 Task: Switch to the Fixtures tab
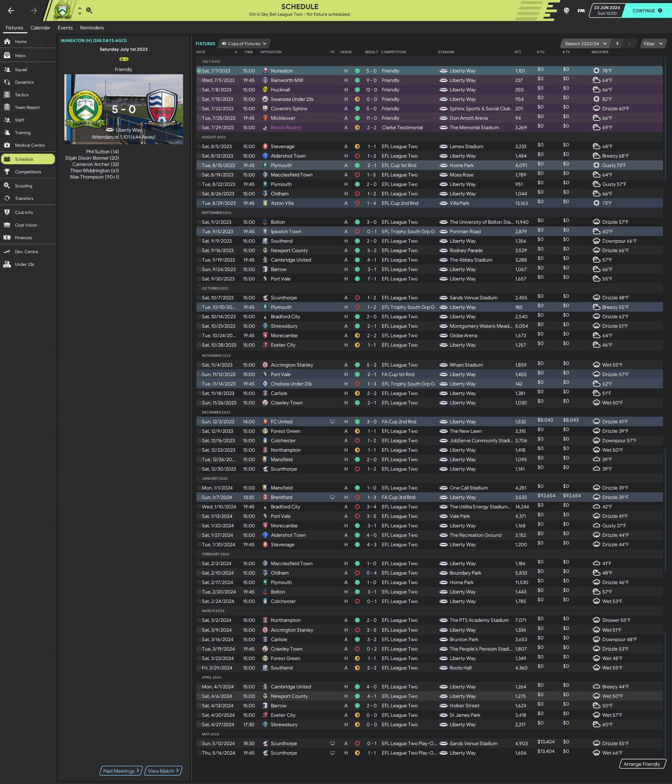(x=14, y=28)
